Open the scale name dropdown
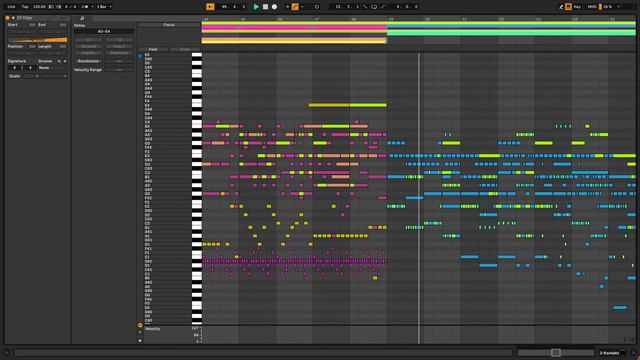 54,76
